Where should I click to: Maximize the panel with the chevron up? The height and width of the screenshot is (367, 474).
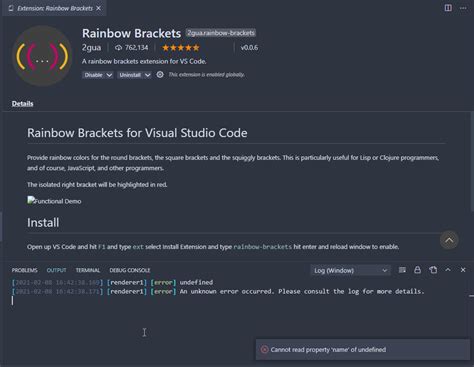tap(448, 270)
